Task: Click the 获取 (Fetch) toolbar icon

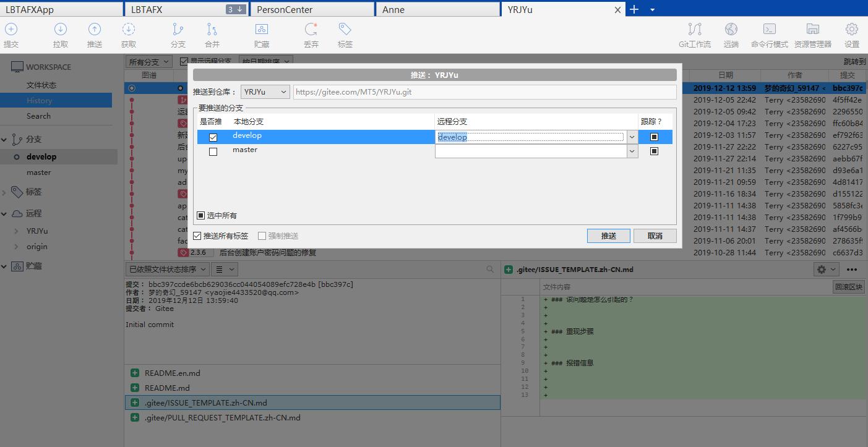Action: pyautogui.click(x=129, y=29)
